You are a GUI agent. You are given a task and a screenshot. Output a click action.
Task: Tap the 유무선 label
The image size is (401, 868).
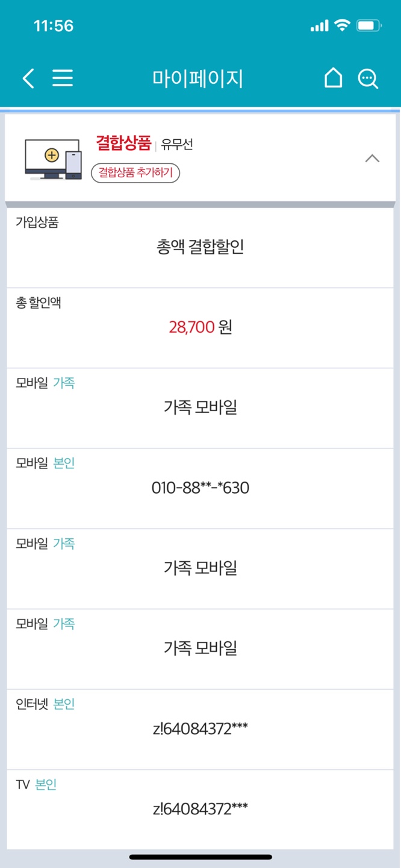[x=177, y=145]
